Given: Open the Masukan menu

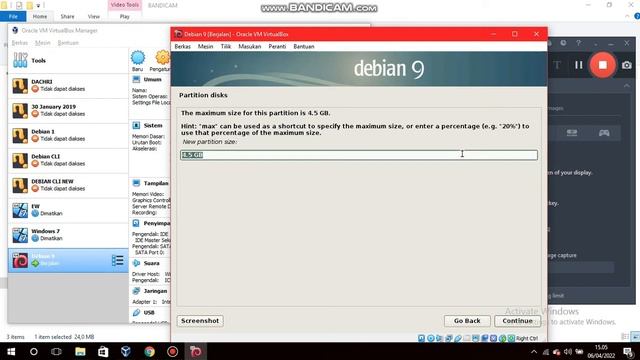Looking at the screenshot, I should coord(249,47).
